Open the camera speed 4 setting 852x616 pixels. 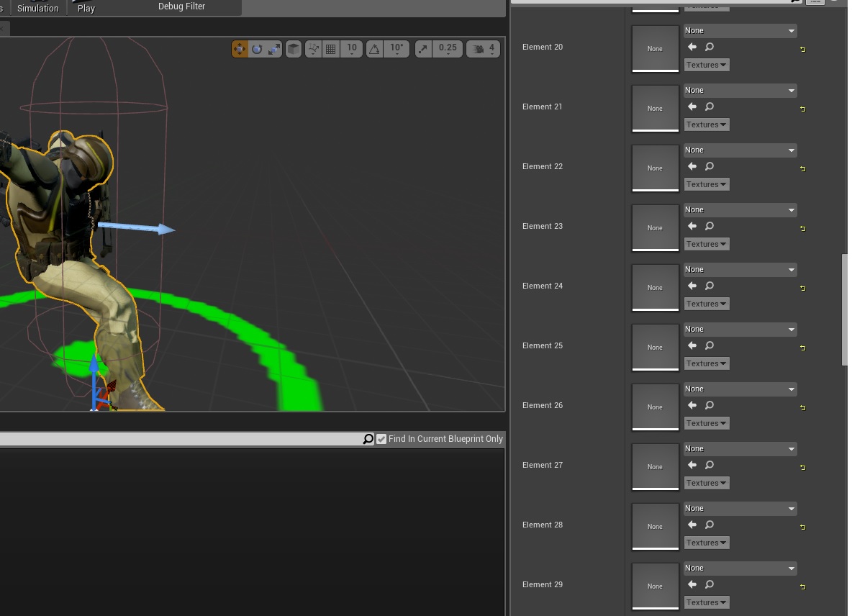pyautogui.click(x=483, y=49)
